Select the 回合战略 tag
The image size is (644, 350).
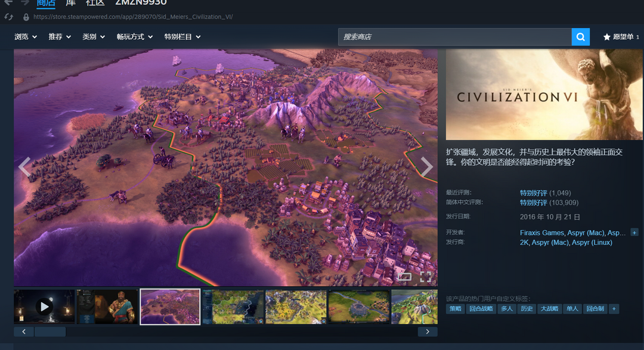481,308
